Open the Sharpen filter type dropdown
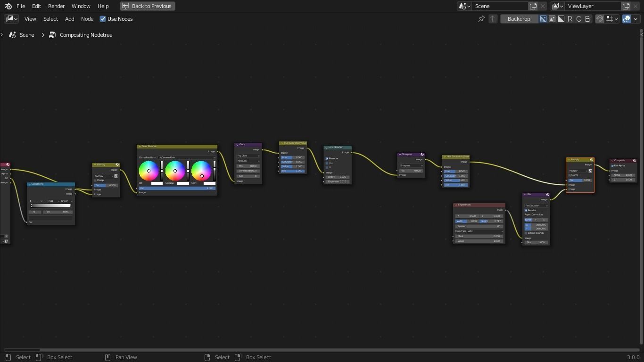The width and height of the screenshot is (644, 362). (x=411, y=165)
